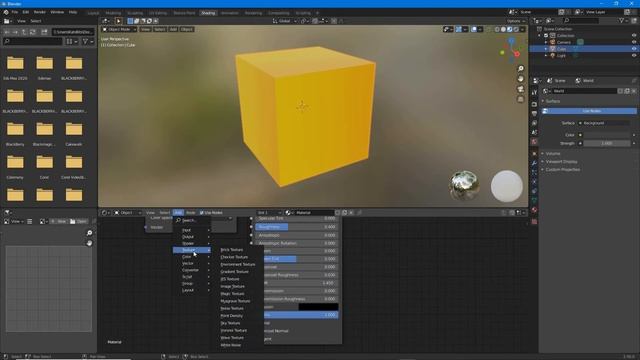
Task: Switch to the Shading workspace tab
Action: 208,13
